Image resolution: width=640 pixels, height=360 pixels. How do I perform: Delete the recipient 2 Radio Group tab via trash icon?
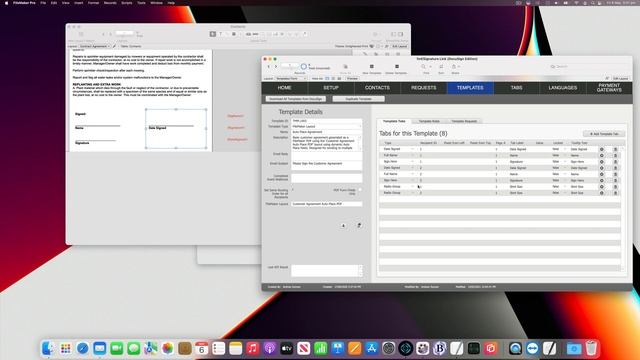[616, 193]
